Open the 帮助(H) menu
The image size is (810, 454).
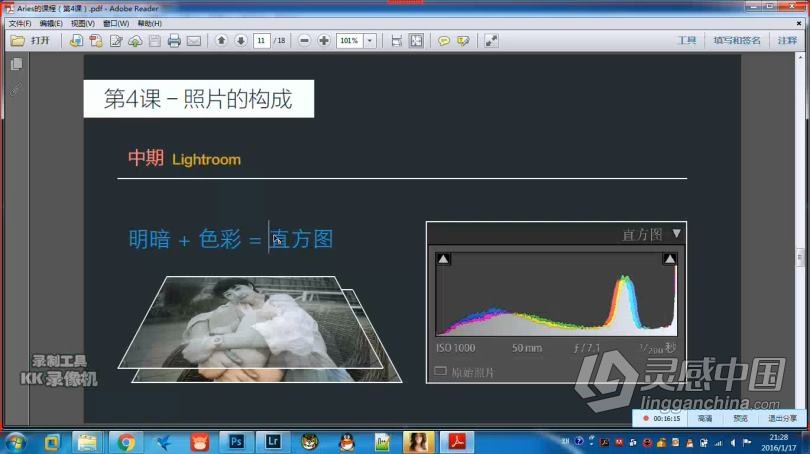pos(150,23)
